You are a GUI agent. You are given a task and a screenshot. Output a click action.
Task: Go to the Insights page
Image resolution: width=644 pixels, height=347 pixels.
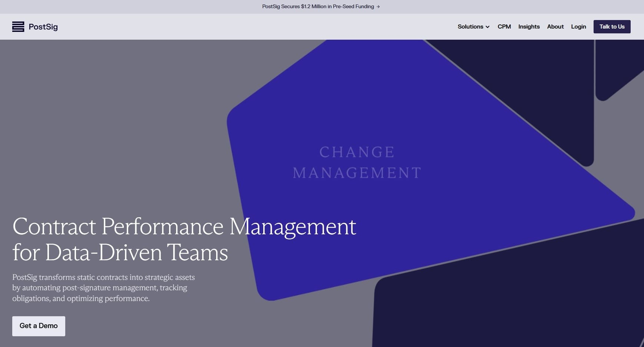pyautogui.click(x=529, y=27)
